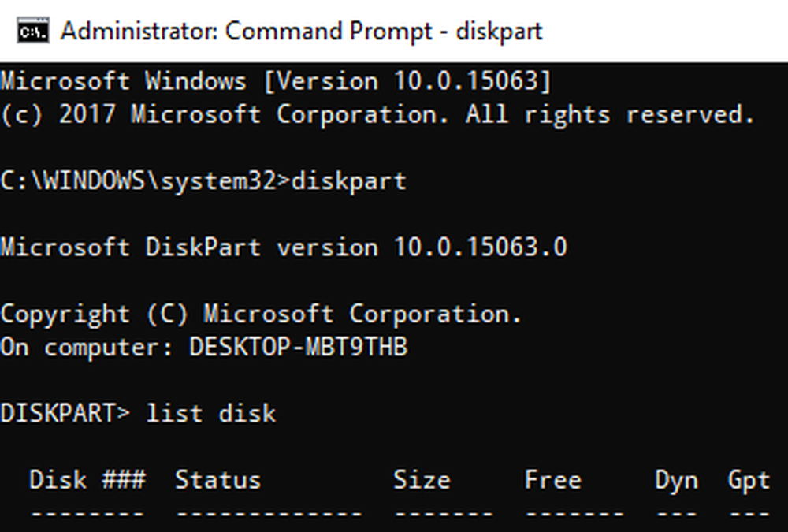
Task: Click the computer name DESKTOP-MBT9THB
Action: coord(299,347)
